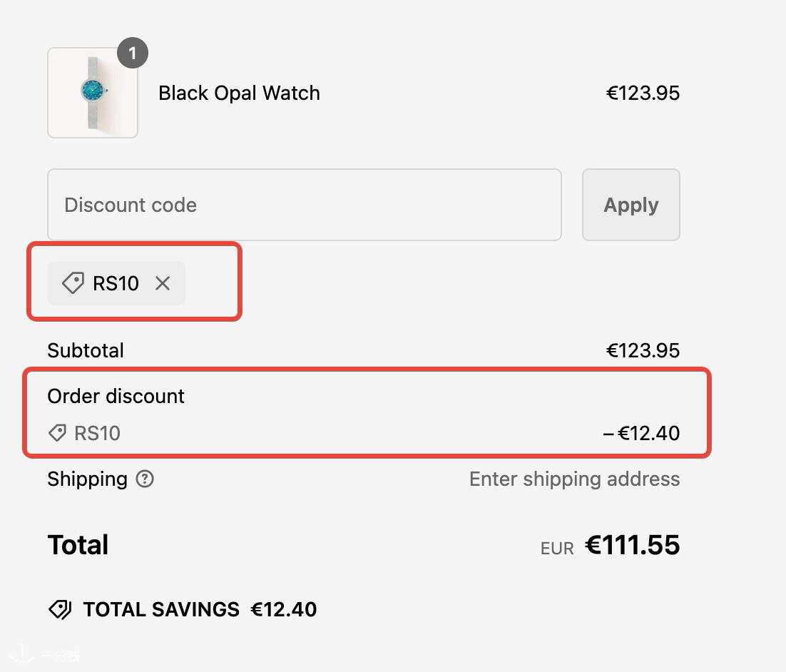The width and height of the screenshot is (786, 672).
Task: Click the RS10 applied discount chip
Action: [116, 283]
